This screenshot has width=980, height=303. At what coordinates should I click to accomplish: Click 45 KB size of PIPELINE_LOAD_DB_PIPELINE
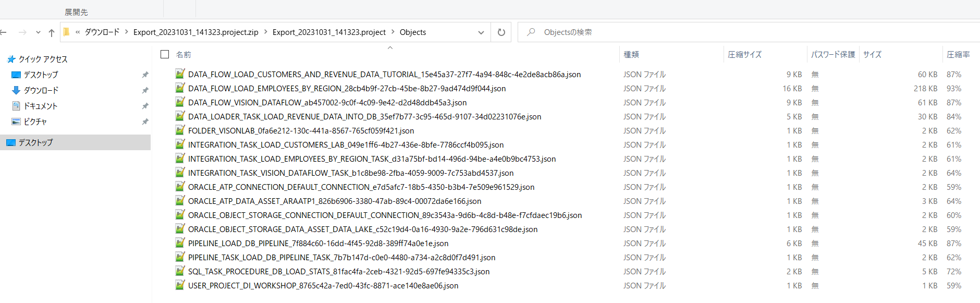[927, 244]
